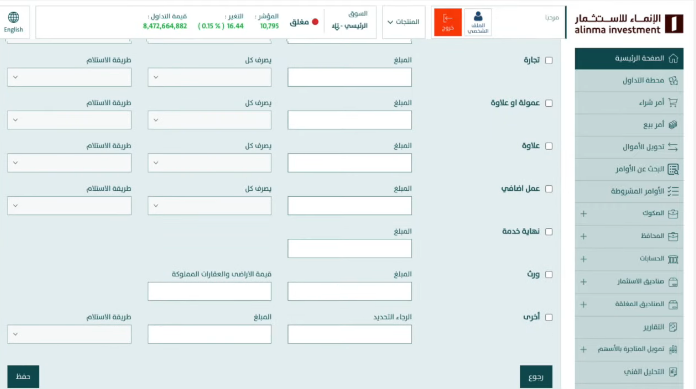Click the المبلغ field for تجارة

(349, 77)
